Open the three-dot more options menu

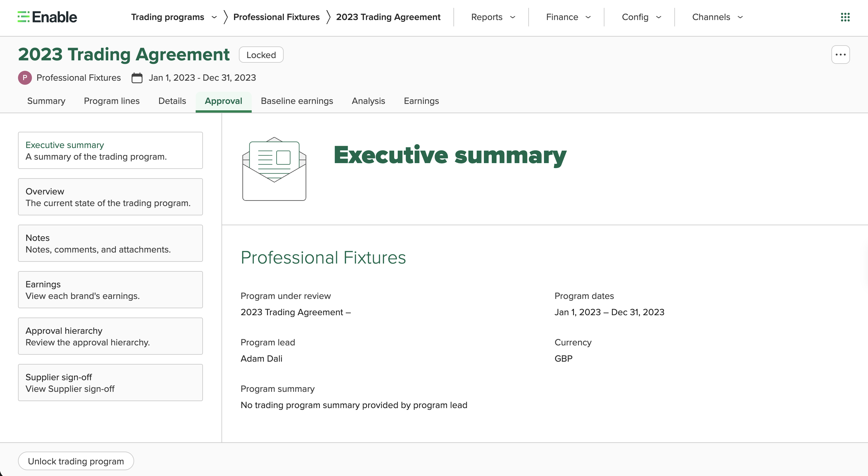(840, 55)
